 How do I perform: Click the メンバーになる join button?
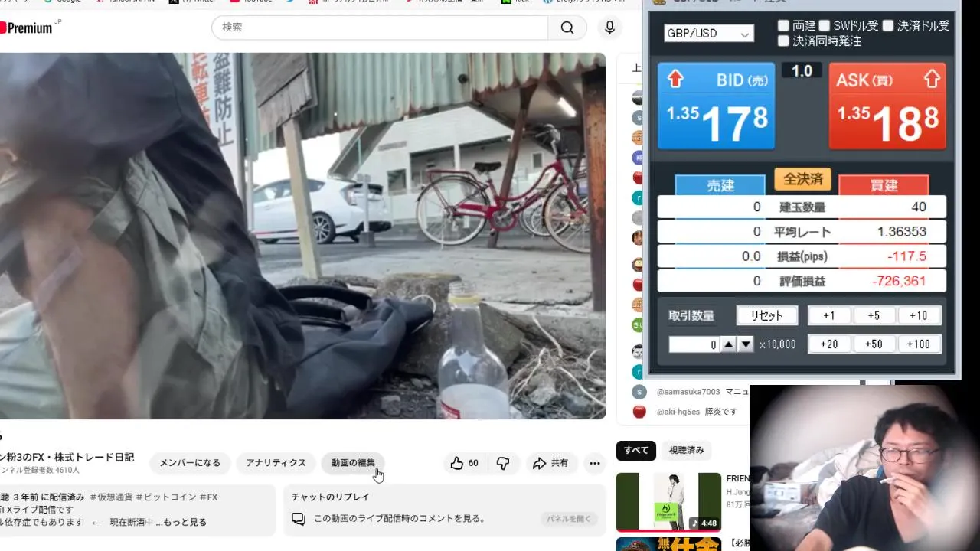coord(190,463)
